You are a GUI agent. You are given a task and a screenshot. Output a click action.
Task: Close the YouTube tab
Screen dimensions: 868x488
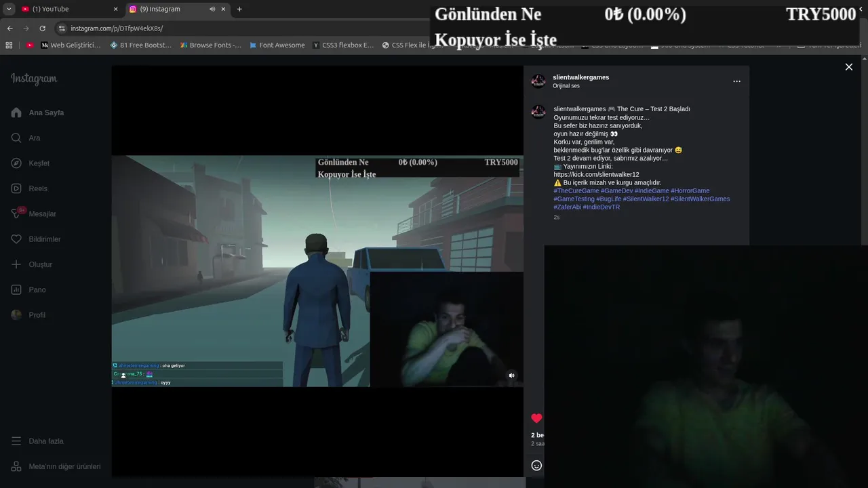pos(115,9)
